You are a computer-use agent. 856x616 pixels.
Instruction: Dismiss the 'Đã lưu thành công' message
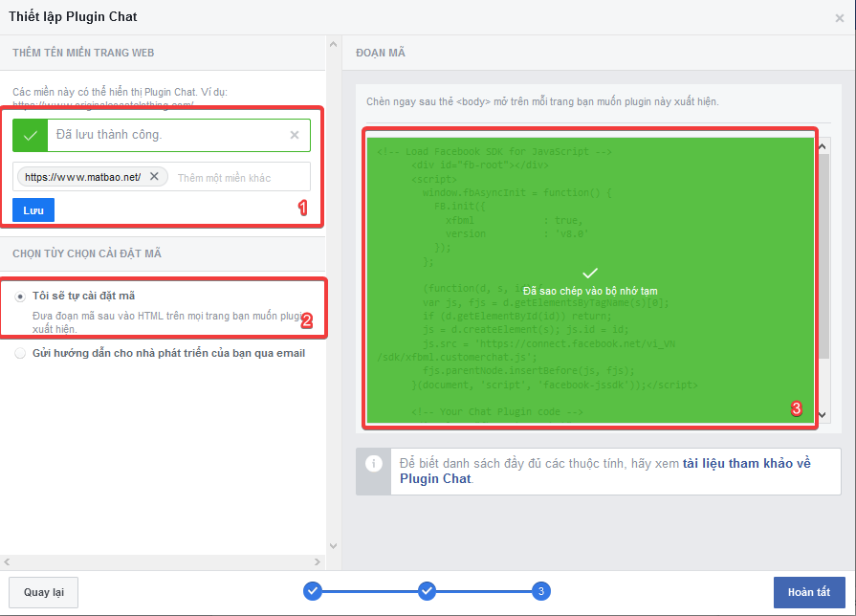click(295, 135)
